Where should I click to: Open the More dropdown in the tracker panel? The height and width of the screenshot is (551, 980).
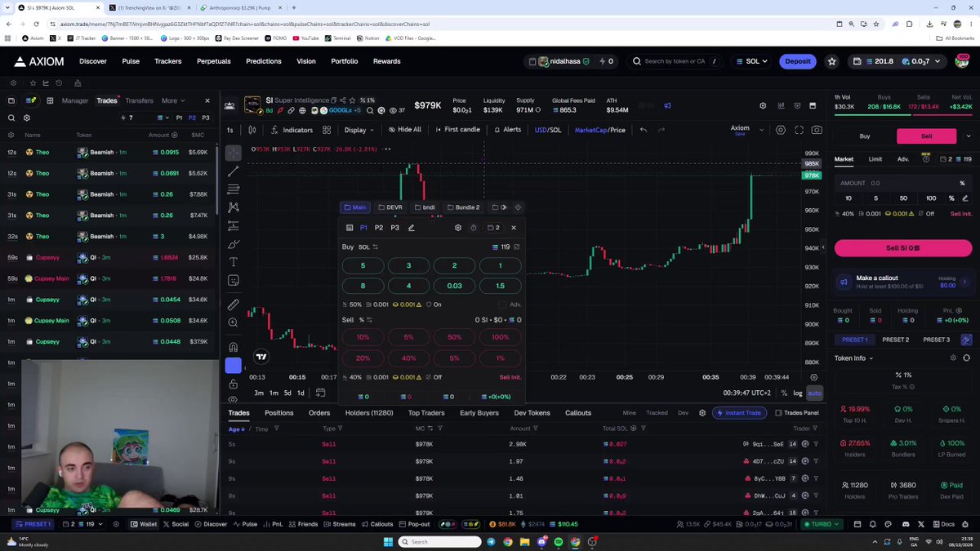[x=173, y=100]
